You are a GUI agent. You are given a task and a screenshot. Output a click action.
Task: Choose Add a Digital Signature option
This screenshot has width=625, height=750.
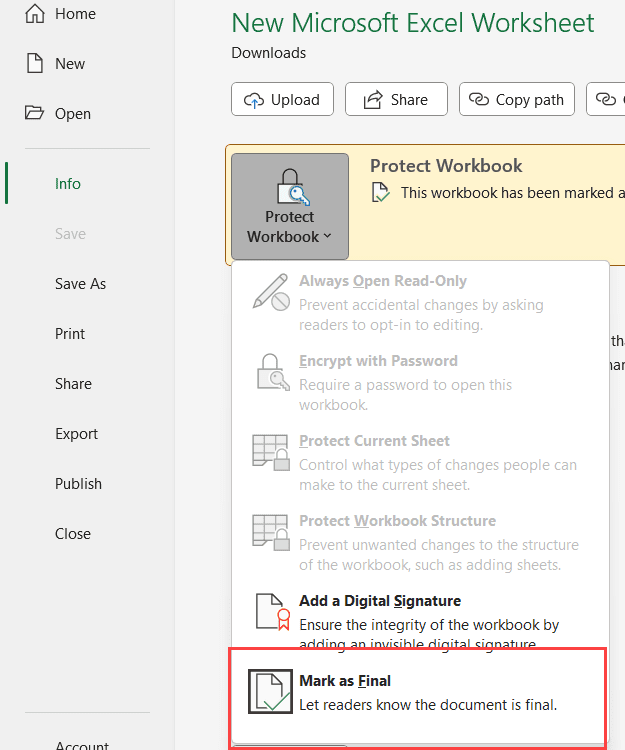[x=380, y=601]
